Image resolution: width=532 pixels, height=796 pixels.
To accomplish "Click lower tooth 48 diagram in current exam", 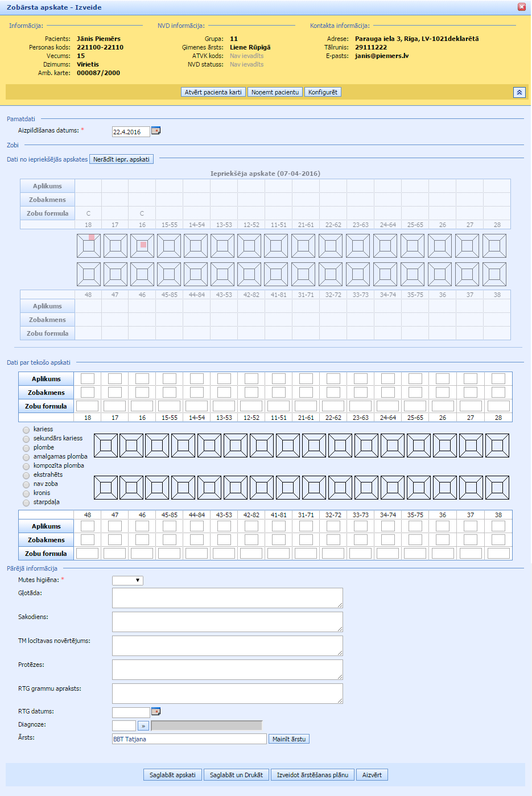I will click(106, 488).
